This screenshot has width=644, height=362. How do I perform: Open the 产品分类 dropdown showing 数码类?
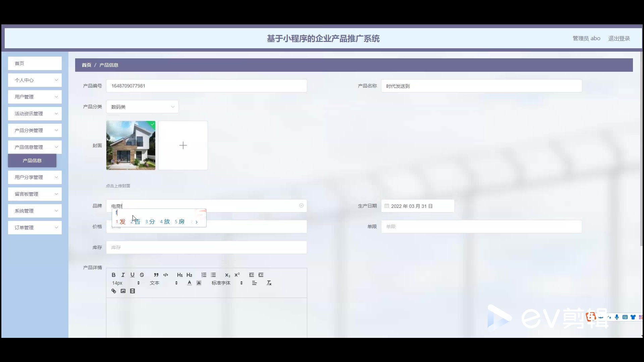(x=142, y=107)
